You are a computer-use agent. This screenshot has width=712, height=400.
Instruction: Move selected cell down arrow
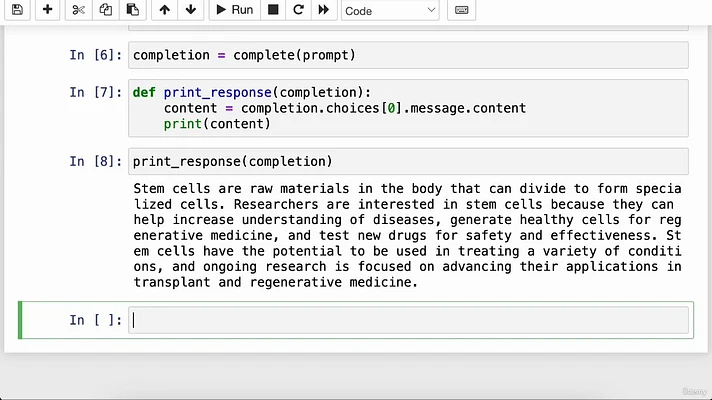[191, 10]
